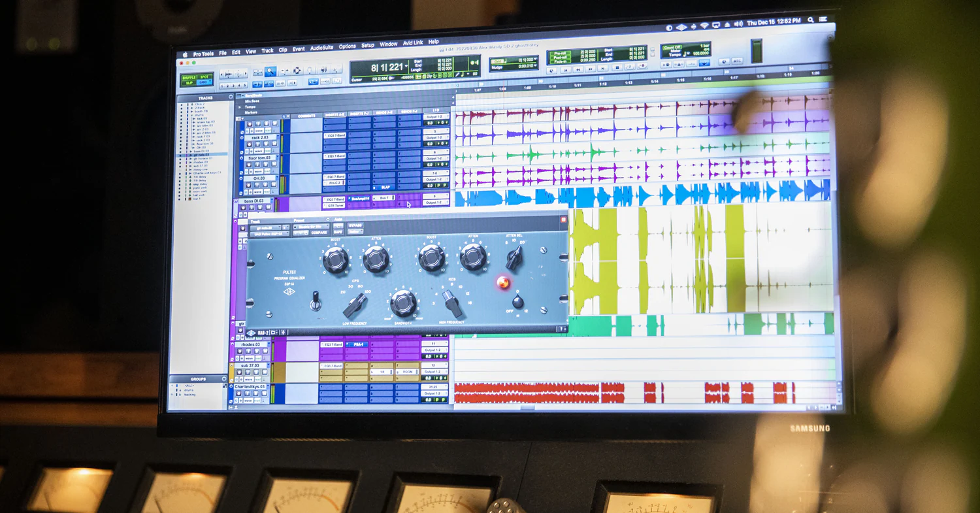Open macOS Spotlight search
Viewport: 980px width, 513px height.
click(811, 20)
